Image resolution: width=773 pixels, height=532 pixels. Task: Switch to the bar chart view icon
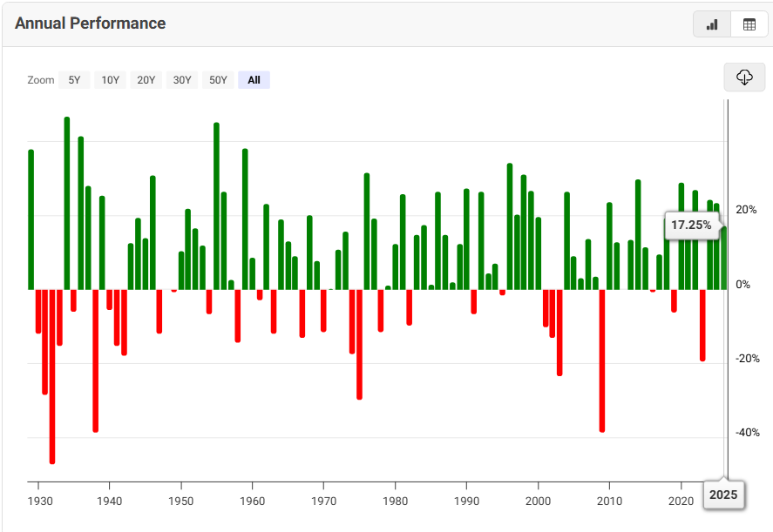pos(712,24)
